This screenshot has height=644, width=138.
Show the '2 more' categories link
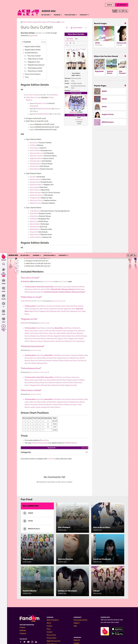coord(62,22)
